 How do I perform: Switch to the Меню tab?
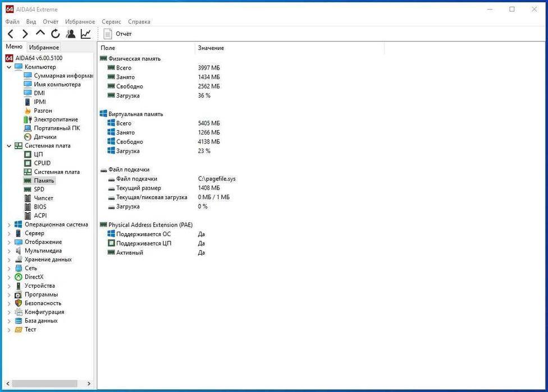click(x=14, y=47)
